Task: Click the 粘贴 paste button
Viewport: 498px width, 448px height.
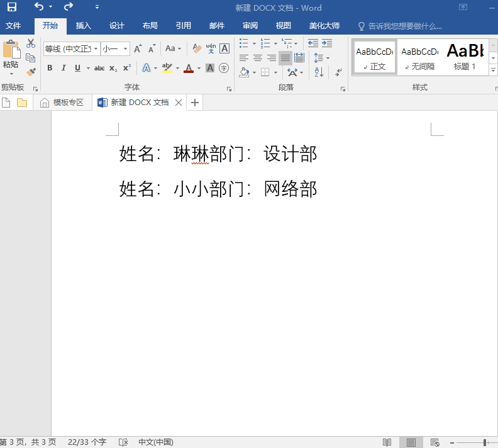Action: [x=11, y=57]
